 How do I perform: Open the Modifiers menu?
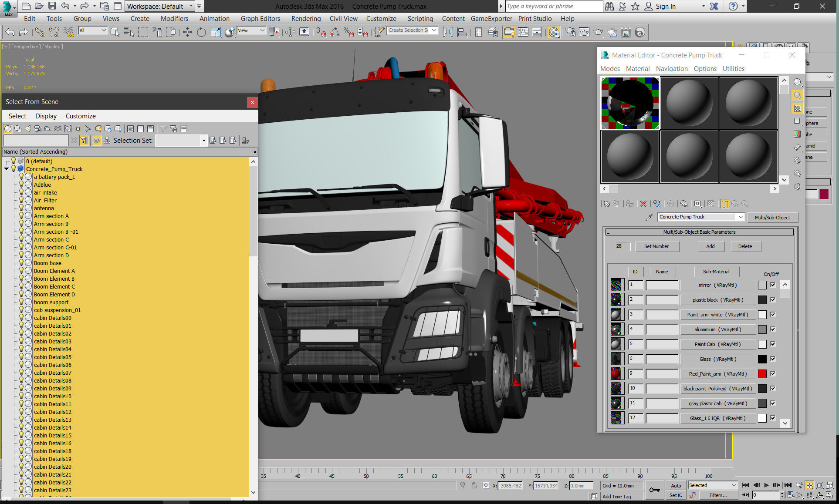(x=174, y=19)
